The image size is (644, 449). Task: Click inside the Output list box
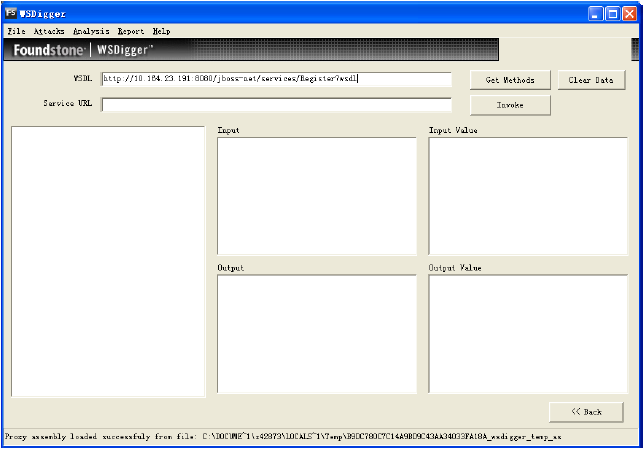(317, 334)
